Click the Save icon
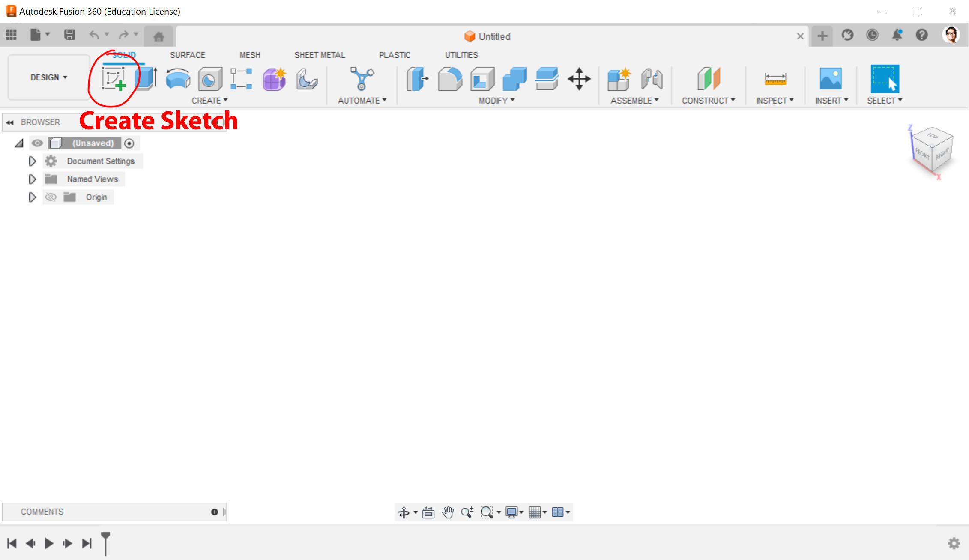969x560 pixels. (69, 35)
